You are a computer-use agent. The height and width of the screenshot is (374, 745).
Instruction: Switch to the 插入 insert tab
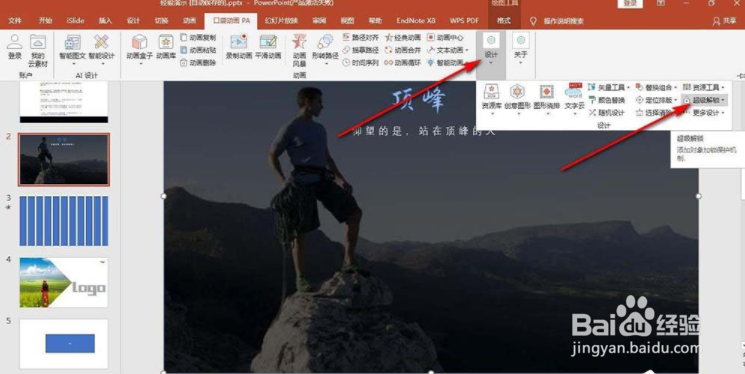point(105,21)
